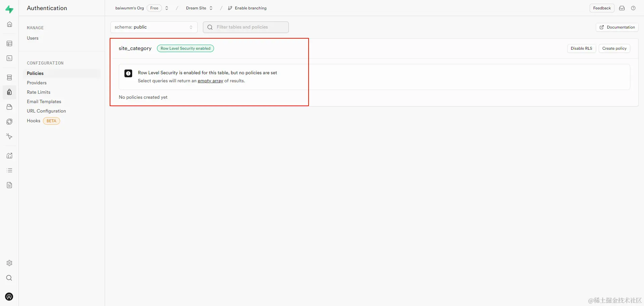Click the Feedback button
The width and height of the screenshot is (644, 306).
[x=602, y=8]
